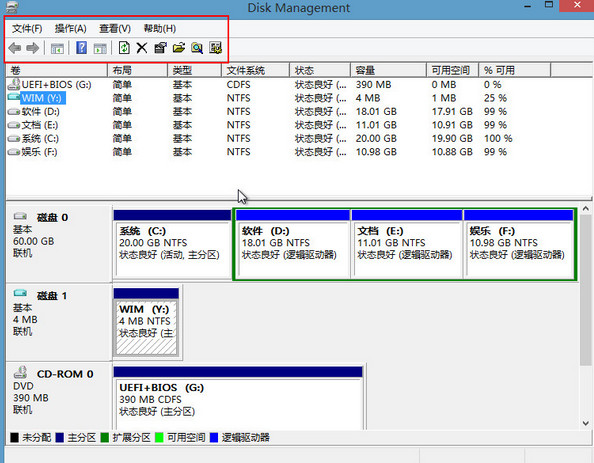Open the 帮助(H) menu
The width and height of the screenshot is (594, 463).
point(159,28)
